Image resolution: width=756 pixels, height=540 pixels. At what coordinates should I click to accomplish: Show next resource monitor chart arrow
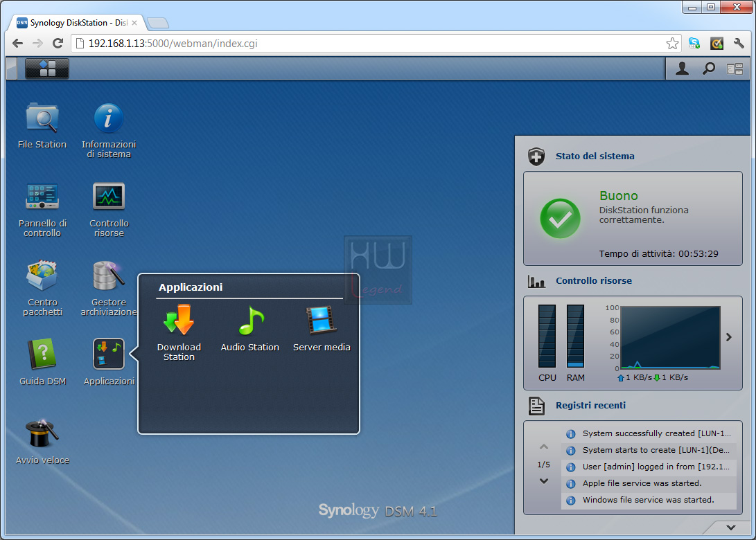pyautogui.click(x=729, y=337)
